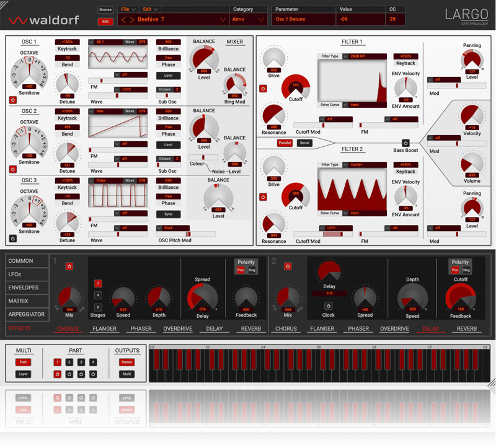Turn on the OSC 3 power button
The width and height of the screenshot is (496, 448).
[x=12, y=238]
